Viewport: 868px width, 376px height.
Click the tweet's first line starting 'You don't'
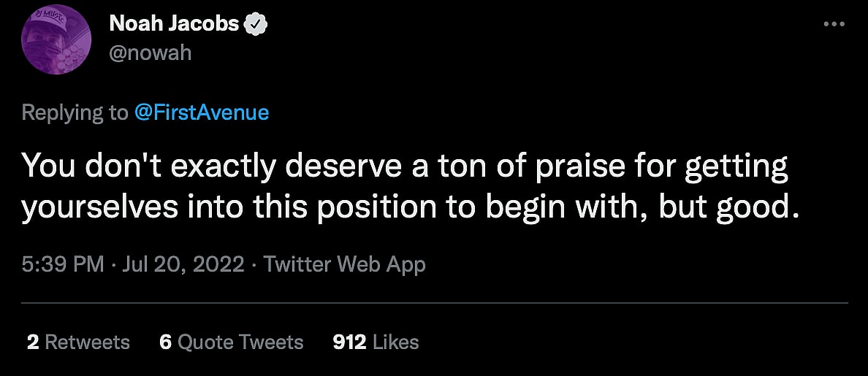pyautogui.click(x=406, y=167)
